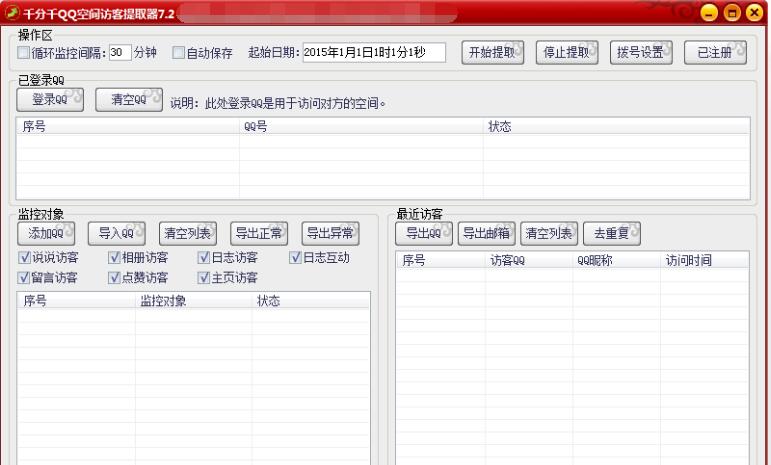771x465 pixels.
Task: Clear recent visitors with 清空列表 button
Action: 549,233
